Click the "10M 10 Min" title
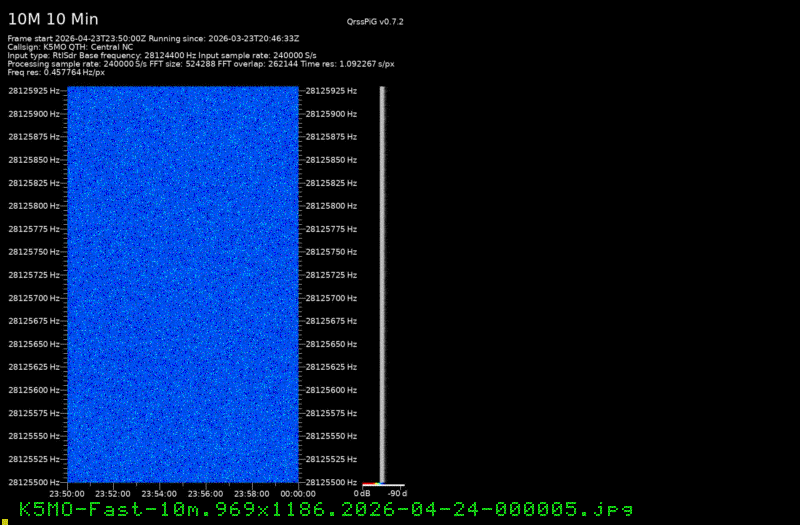The height and width of the screenshot is (525, 800). (53, 19)
